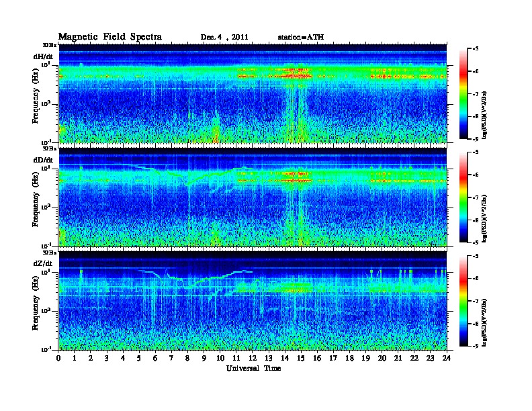Click the hour 7 tick label

point(171,358)
